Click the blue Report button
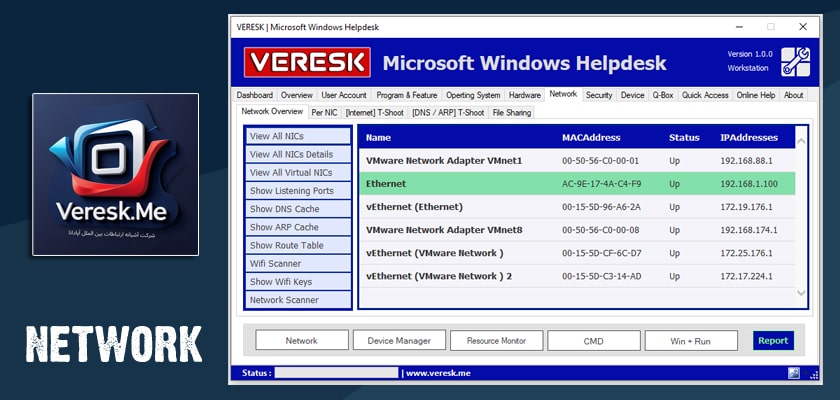The width and height of the screenshot is (840, 400). (x=772, y=341)
